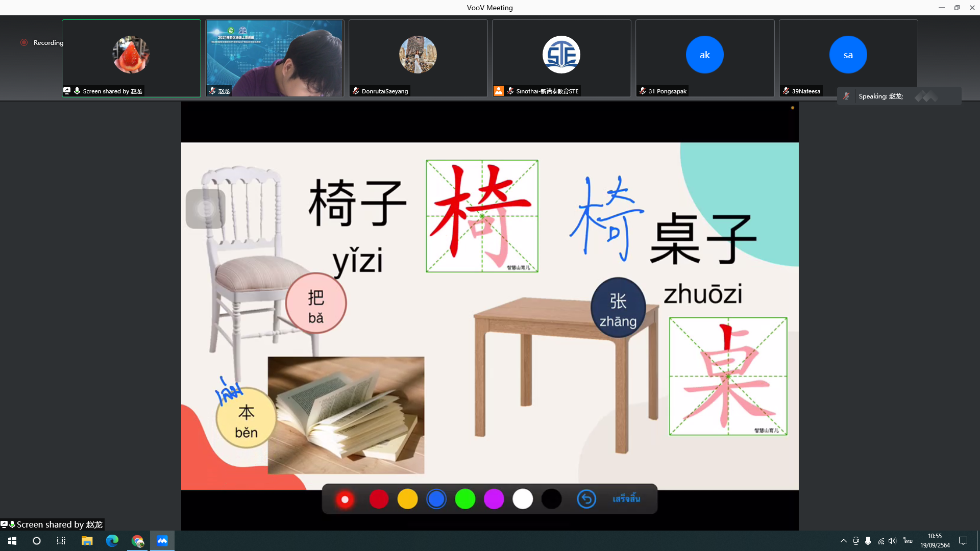The width and height of the screenshot is (980, 551).
Task: Click the 桌 stroke order grid image
Action: (x=728, y=377)
